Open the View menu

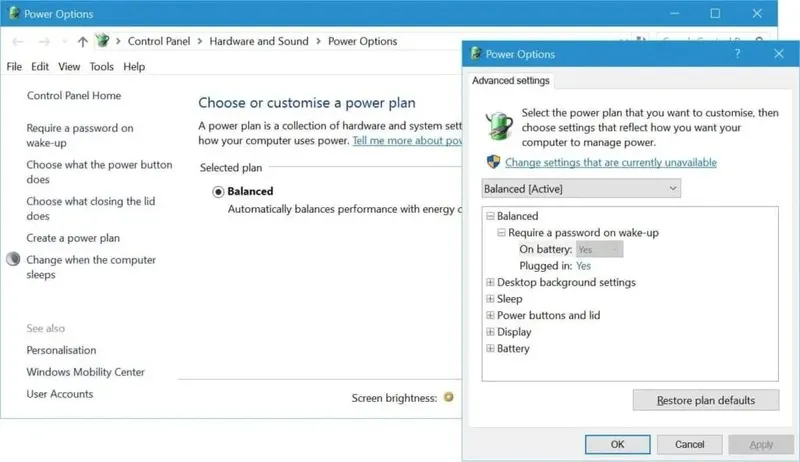(69, 67)
